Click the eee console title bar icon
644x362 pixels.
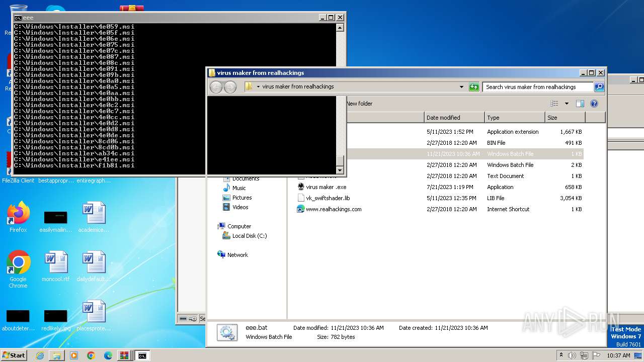(x=18, y=18)
